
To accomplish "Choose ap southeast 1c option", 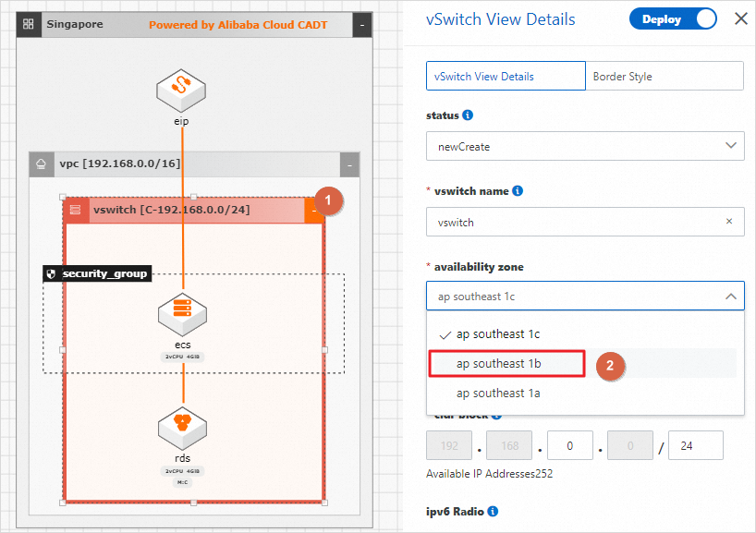I will point(585,334).
